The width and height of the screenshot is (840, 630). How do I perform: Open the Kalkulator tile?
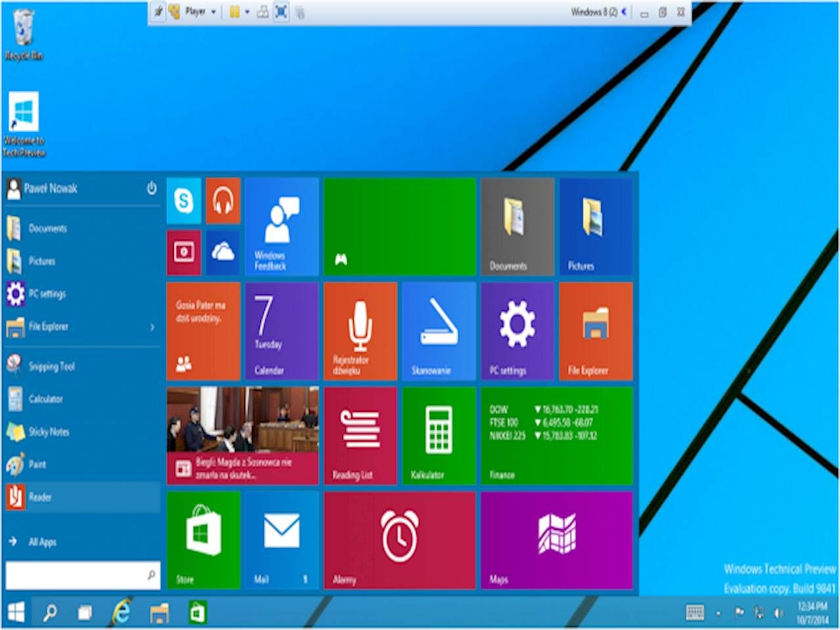[x=438, y=435]
